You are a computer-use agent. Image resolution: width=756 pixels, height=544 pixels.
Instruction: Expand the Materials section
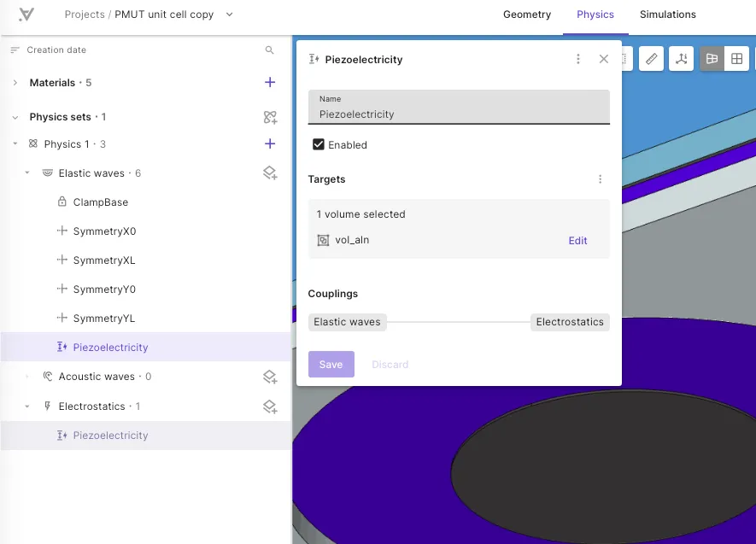pos(15,83)
